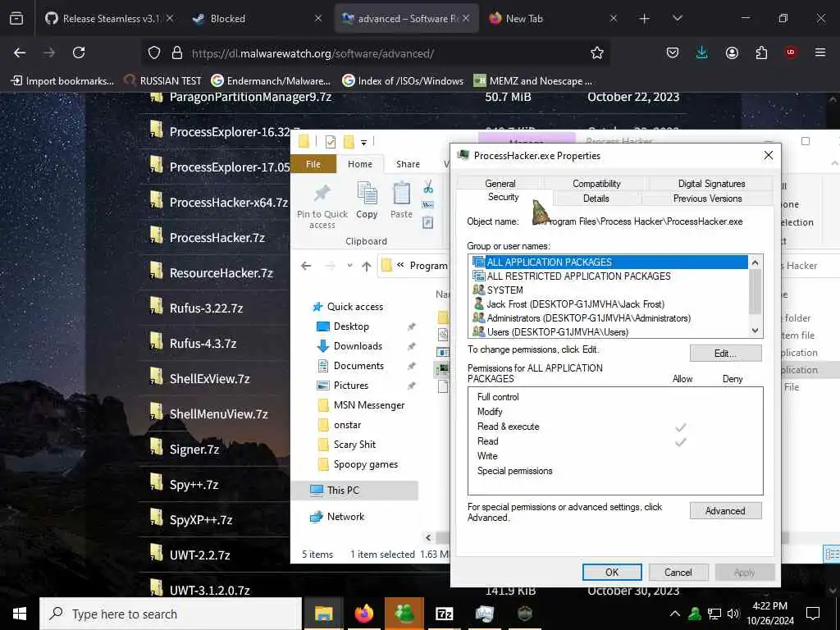Click Edit... to change permissions
This screenshot has height=630, width=840.
pyautogui.click(x=725, y=353)
